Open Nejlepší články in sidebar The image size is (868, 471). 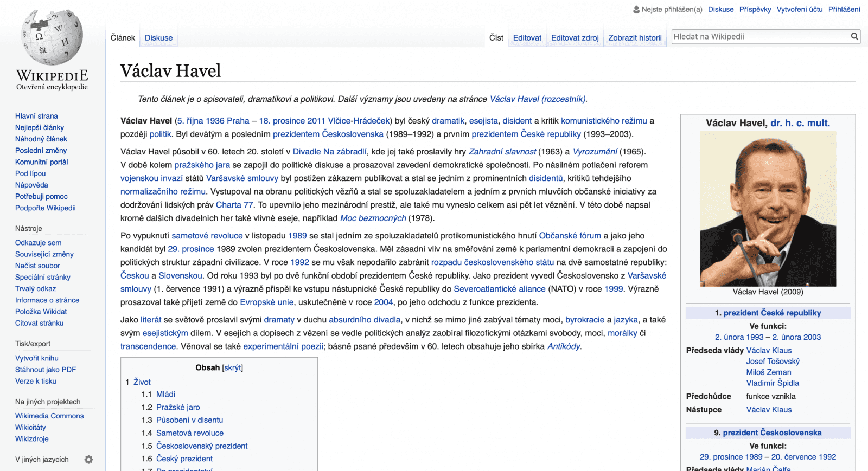(x=40, y=127)
